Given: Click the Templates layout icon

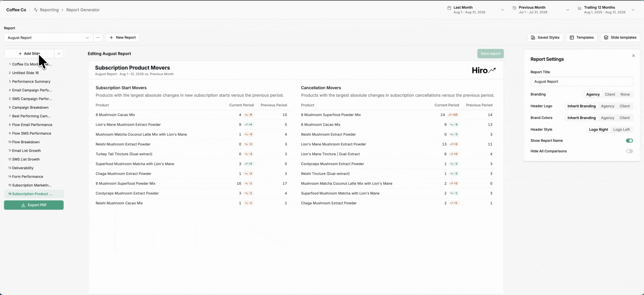Looking at the screenshot, I should tap(572, 38).
